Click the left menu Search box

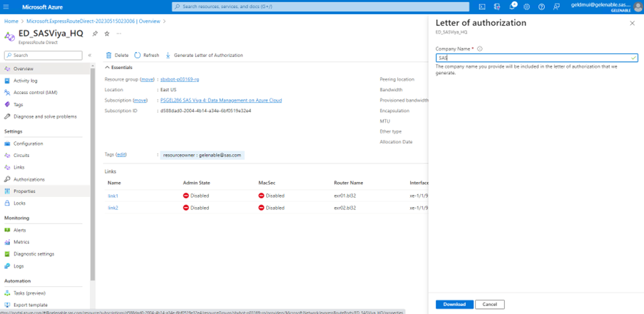pyautogui.click(x=43, y=55)
